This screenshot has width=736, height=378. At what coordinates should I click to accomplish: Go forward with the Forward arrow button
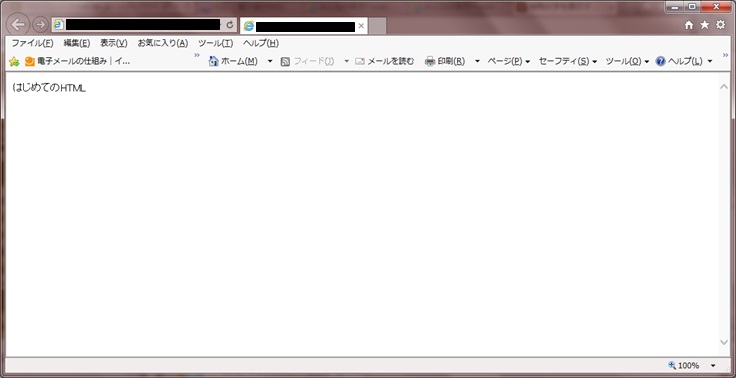click(x=40, y=24)
